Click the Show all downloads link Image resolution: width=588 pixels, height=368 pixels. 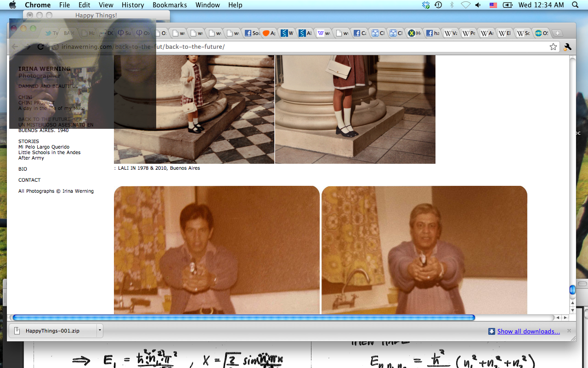click(x=528, y=331)
